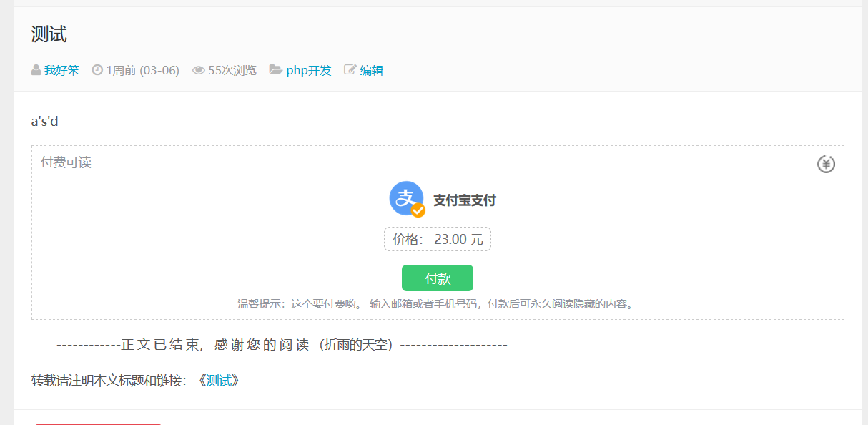This screenshot has width=868, height=425.
Task: Click the 1周前 (03-06) date text
Action: [x=142, y=70]
